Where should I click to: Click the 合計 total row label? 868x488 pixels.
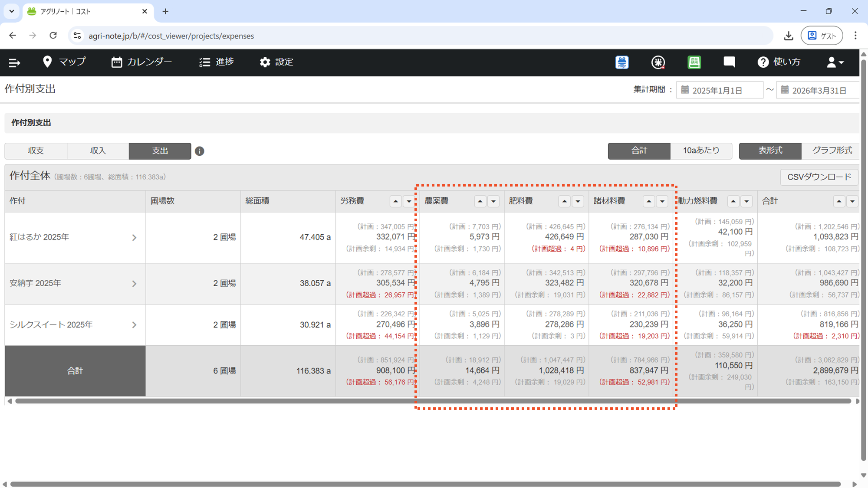[x=75, y=371]
